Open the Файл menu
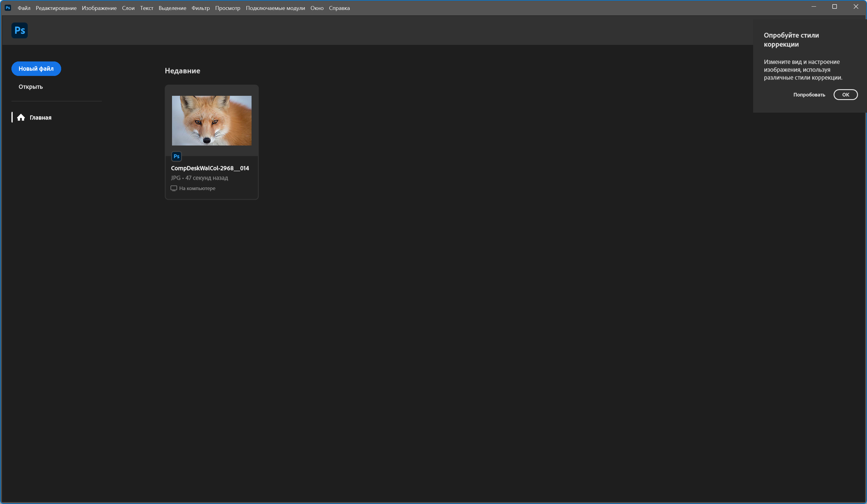Image resolution: width=867 pixels, height=504 pixels. click(x=24, y=8)
